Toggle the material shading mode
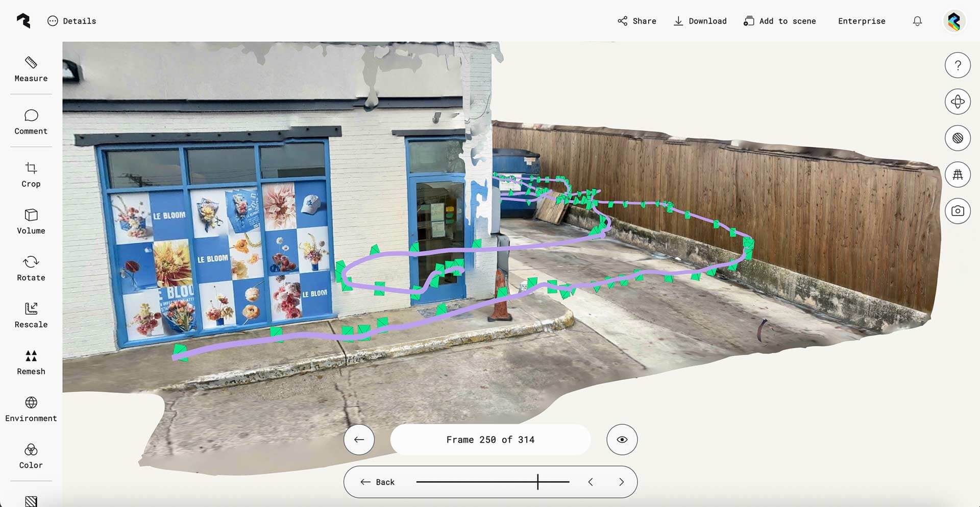The height and width of the screenshot is (507, 980). (958, 138)
